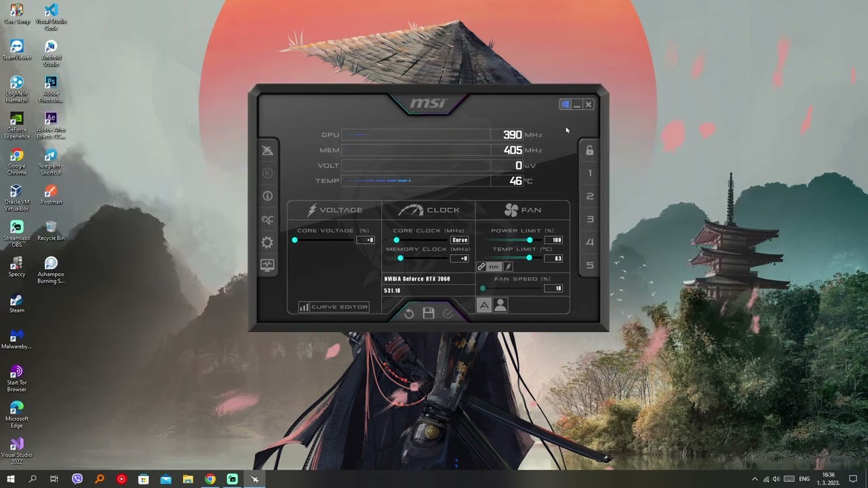
Task: Click the Fan Speed value field showing 18
Action: pyautogui.click(x=553, y=288)
